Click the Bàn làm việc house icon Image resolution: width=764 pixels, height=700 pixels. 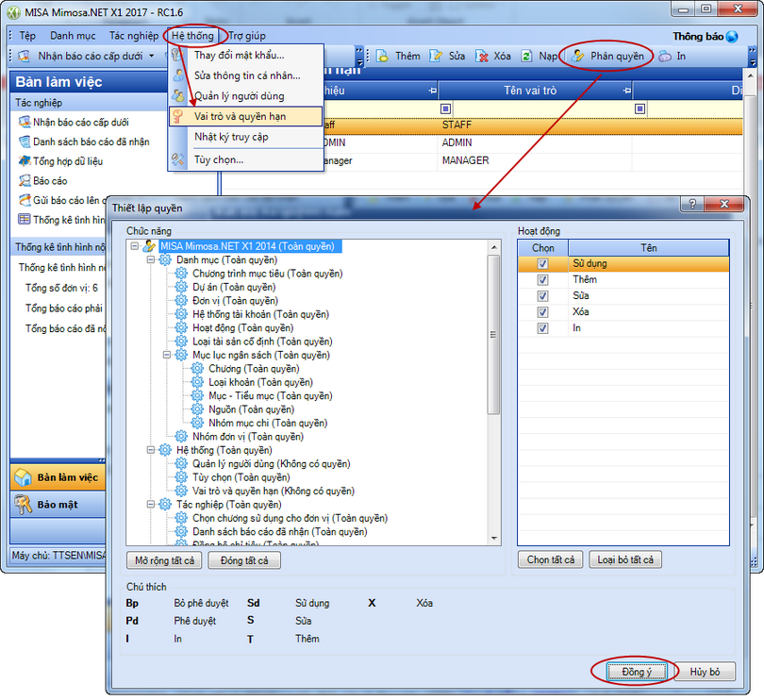coord(23,477)
